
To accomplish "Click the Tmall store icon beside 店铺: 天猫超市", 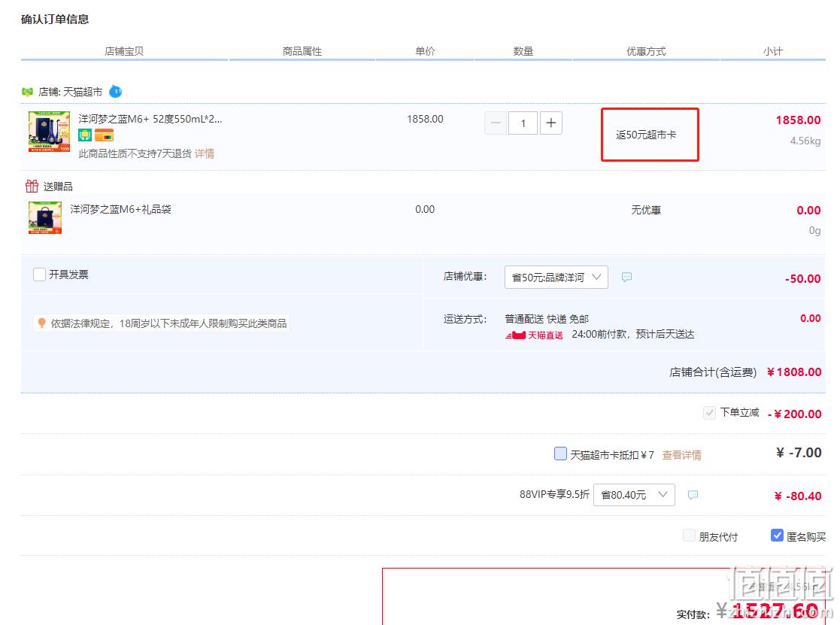I will coord(27,92).
